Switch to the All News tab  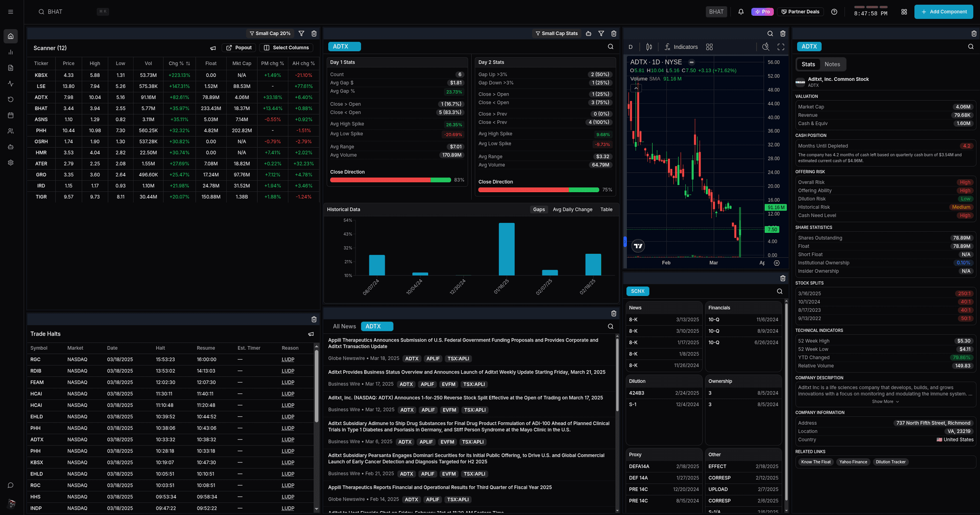coord(344,327)
